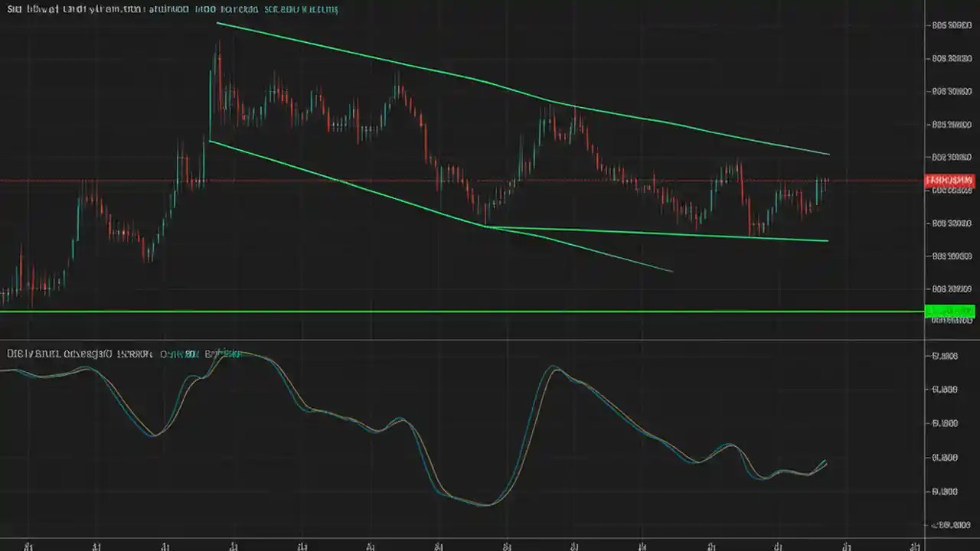Click the second value readout in oscillator legend
Viewport: 980px width, 551px height.
tap(224, 354)
